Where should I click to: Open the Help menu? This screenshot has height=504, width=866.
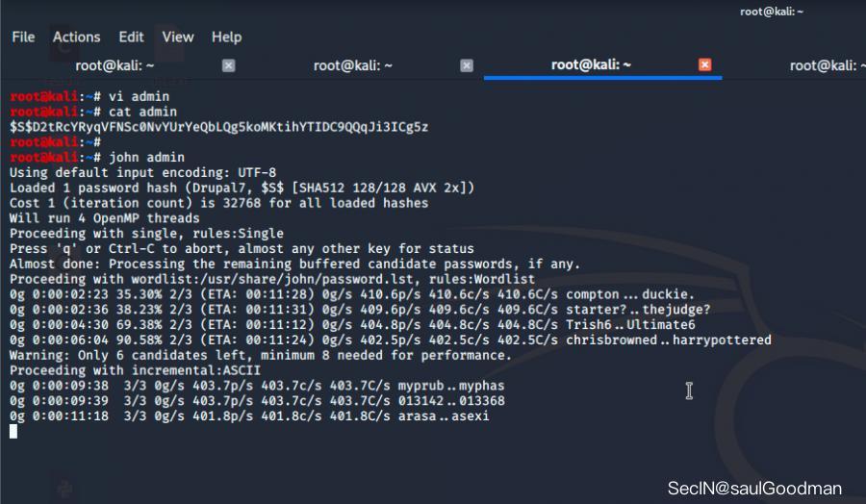pyautogui.click(x=226, y=37)
